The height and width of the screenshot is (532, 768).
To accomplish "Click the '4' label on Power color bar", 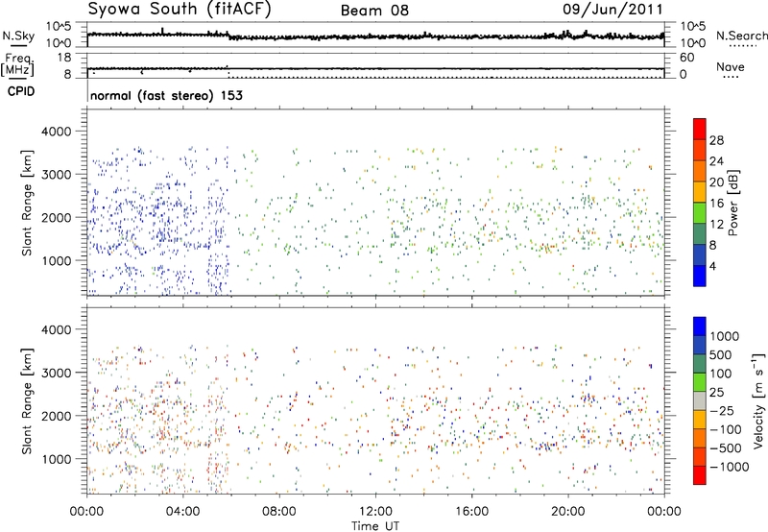I will [x=712, y=266].
